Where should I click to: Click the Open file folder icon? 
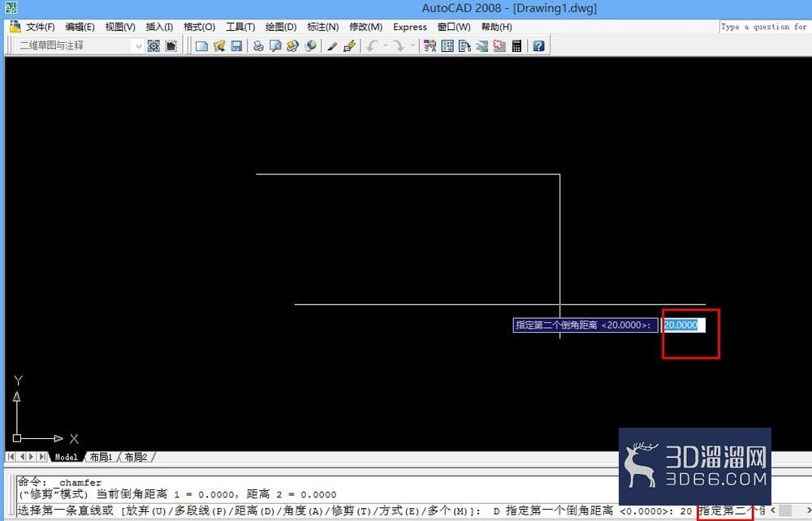[219, 46]
